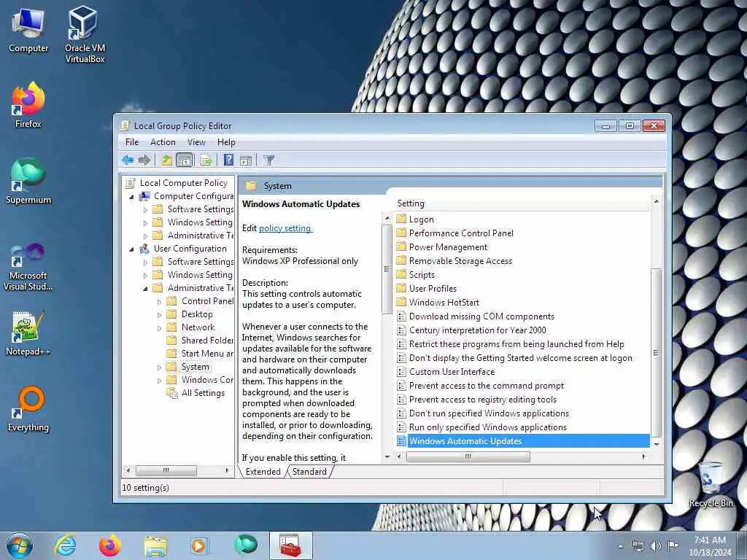The height and width of the screenshot is (560, 747).
Task: Click the Action Center flag tray icon
Action: pyautogui.click(x=673, y=545)
